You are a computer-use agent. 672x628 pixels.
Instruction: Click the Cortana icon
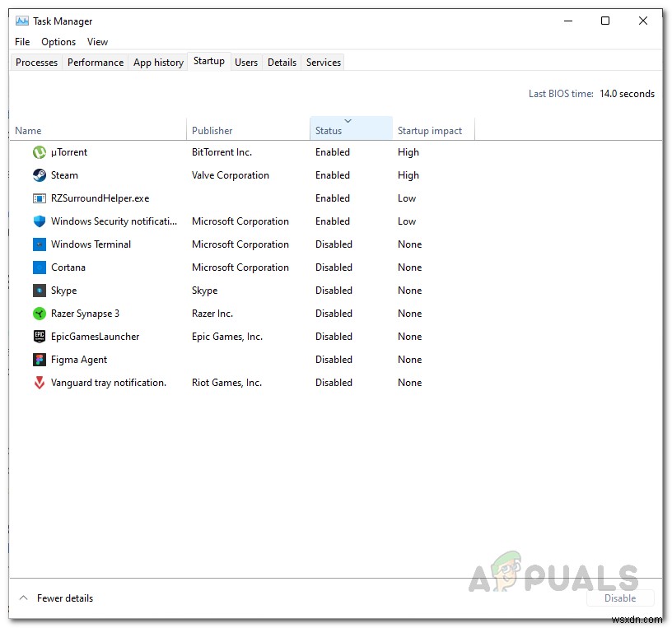pos(38,267)
